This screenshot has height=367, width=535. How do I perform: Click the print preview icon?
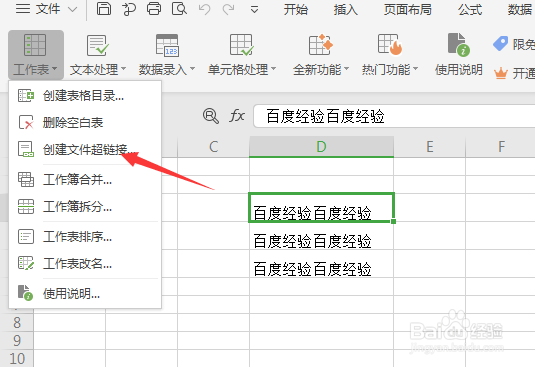[179, 9]
